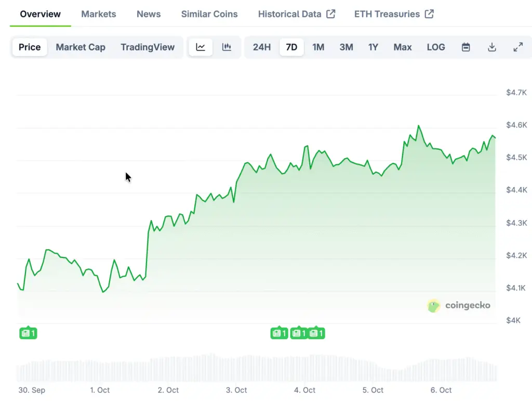This screenshot has width=532, height=401.
Task: Click the coingecko watermark logo
Action: pyautogui.click(x=459, y=306)
